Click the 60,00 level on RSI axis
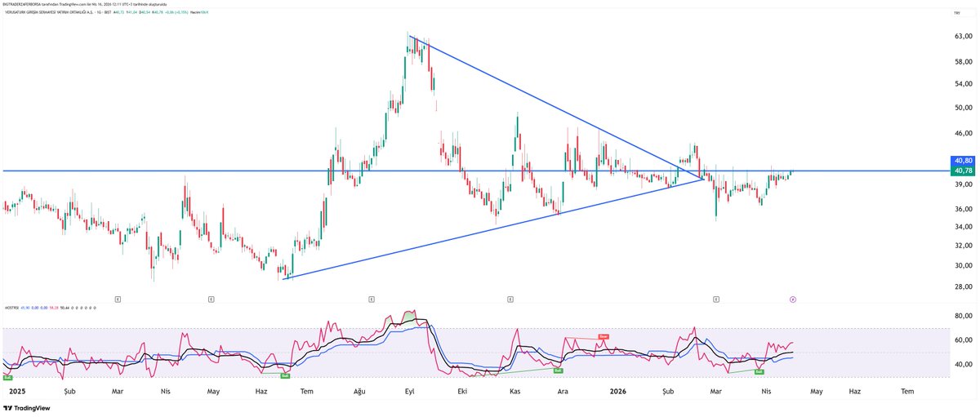Screen dimensions: 980x417 pos(963,340)
